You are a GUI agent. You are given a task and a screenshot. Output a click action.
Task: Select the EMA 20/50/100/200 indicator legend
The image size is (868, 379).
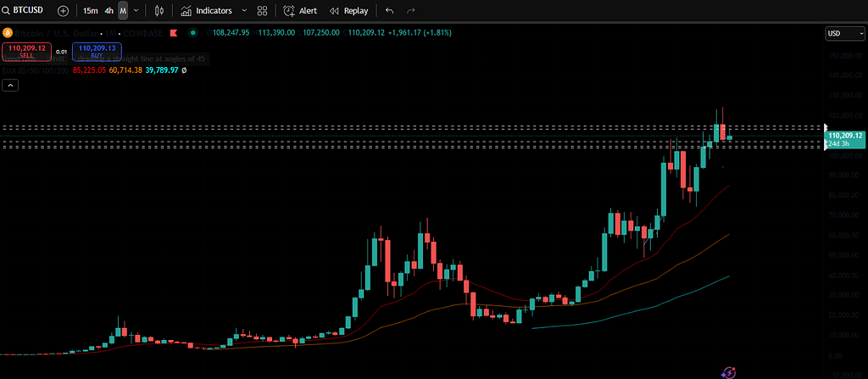click(36, 70)
